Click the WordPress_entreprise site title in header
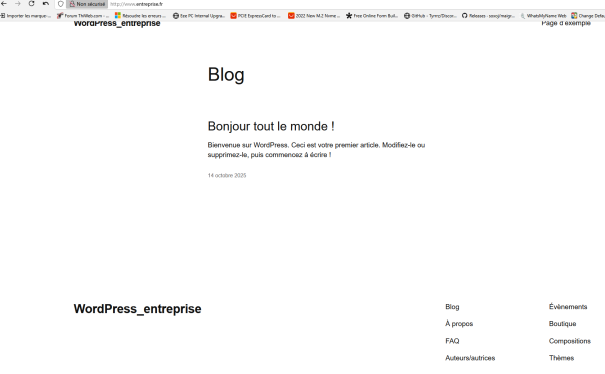Viewport: 605px width, 374px height. [117, 24]
